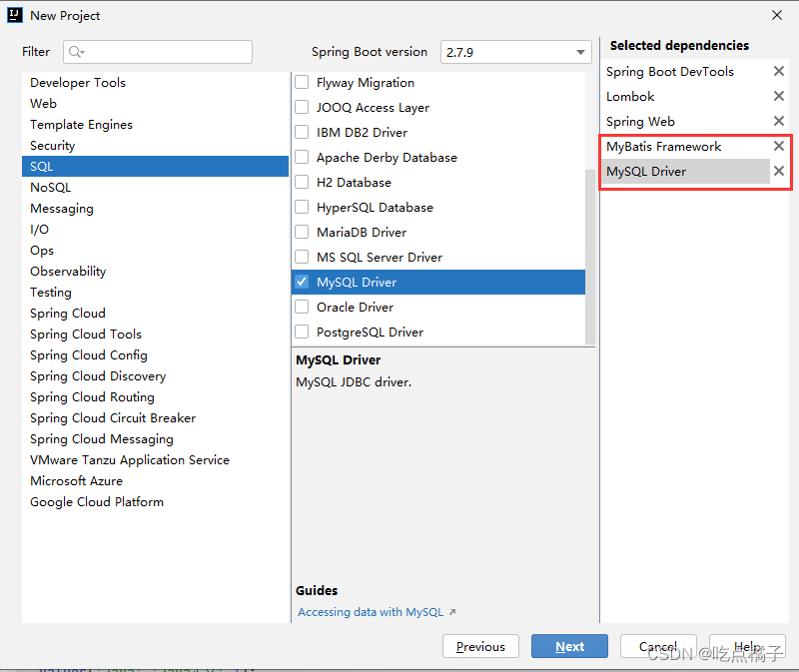This screenshot has height=672, width=799.
Task: Click into the Filter search field
Action: click(158, 52)
